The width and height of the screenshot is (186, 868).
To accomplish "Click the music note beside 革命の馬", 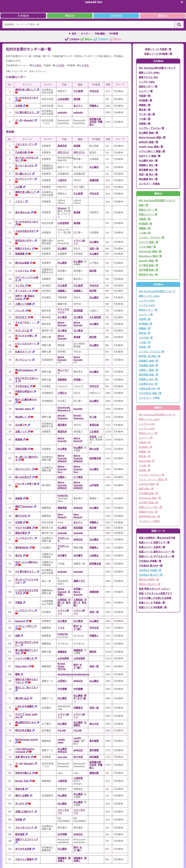I will 27,789.
